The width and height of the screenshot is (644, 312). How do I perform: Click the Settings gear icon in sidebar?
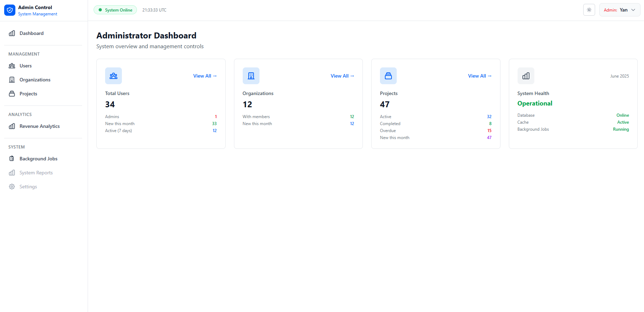point(12,187)
